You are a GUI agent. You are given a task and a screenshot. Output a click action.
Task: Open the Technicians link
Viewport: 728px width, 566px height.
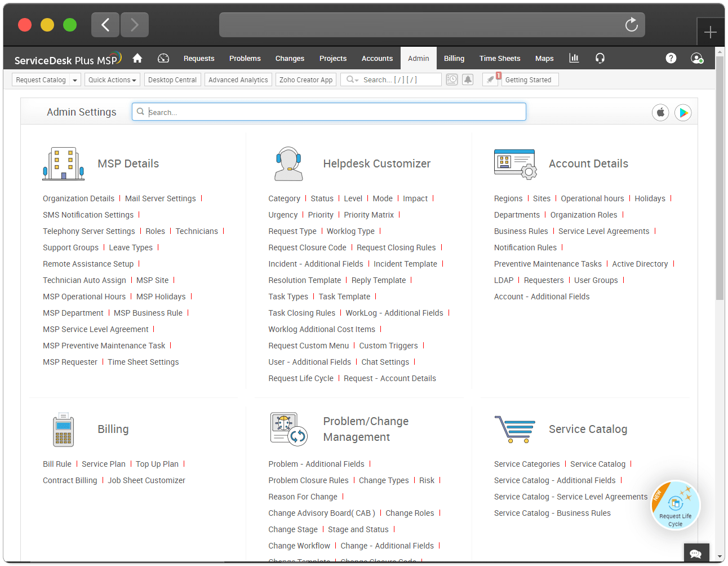pyautogui.click(x=197, y=231)
